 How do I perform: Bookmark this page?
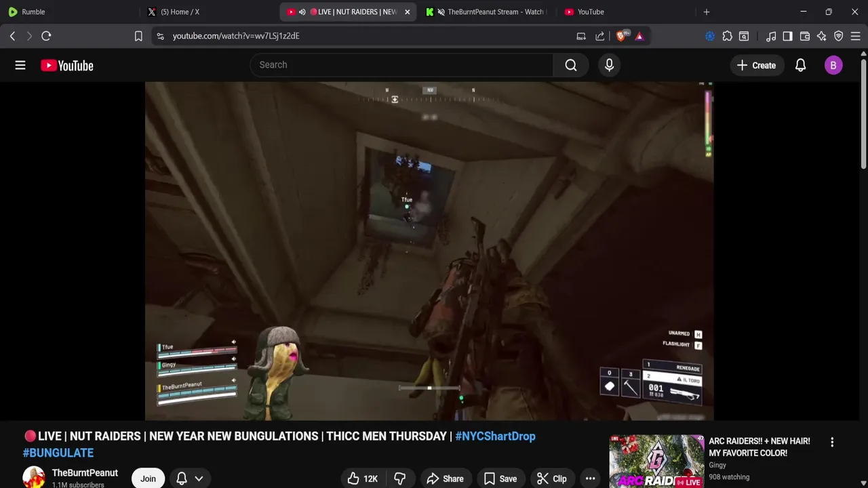(x=138, y=36)
